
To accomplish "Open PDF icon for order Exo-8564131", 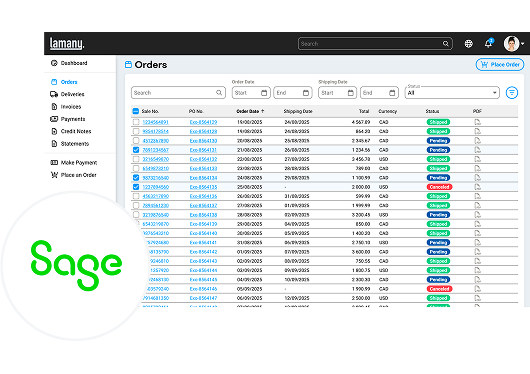I will pos(477,150).
